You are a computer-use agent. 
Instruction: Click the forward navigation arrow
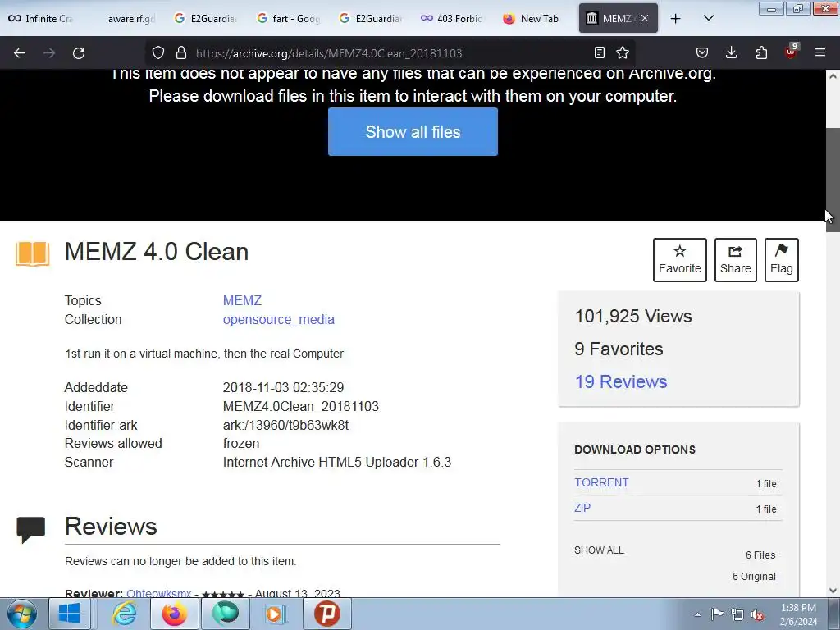point(49,53)
